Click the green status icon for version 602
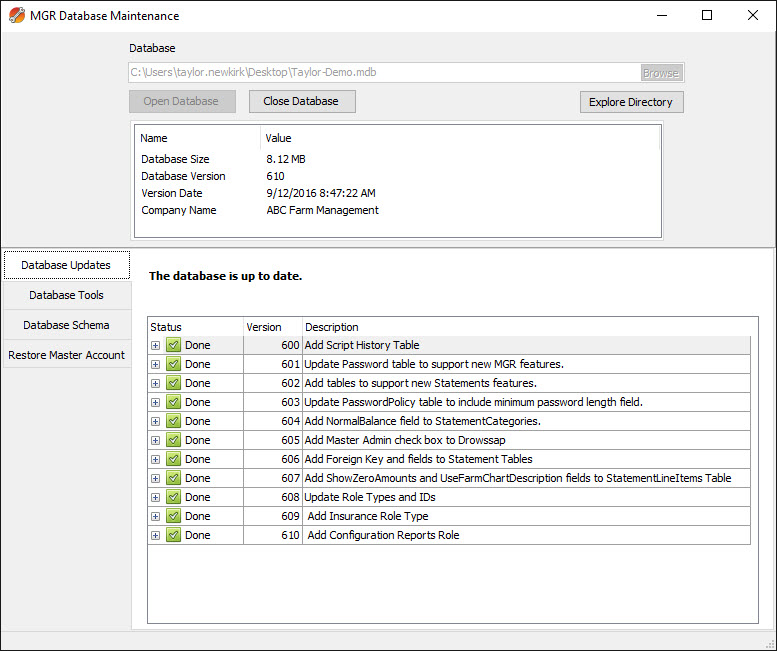Image resolution: width=777 pixels, height=651 pixels. pyautogui.click(x=173, y=383)
